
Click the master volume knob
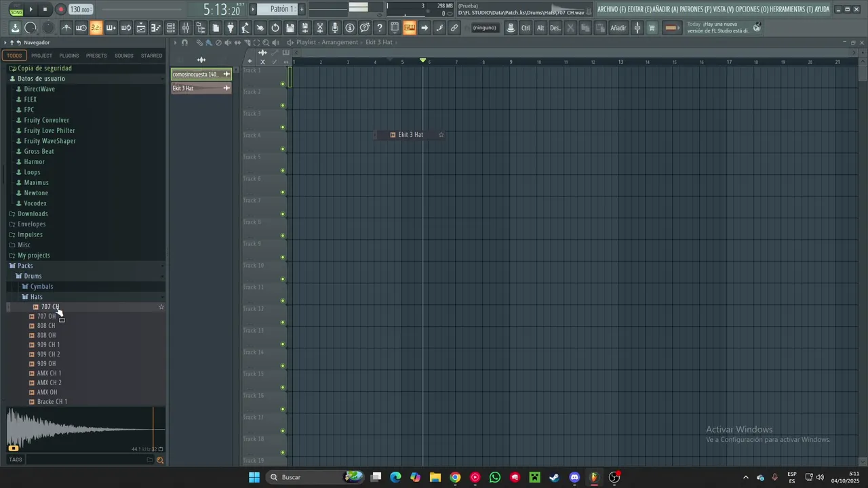click(31, 28)
